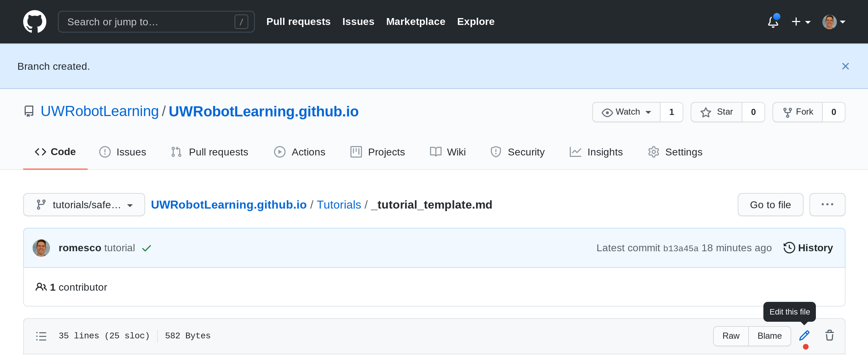This screenshot has width=868, height=355.
Task: Click the 582 Bytes file size
Action: [x=187, y=336]
